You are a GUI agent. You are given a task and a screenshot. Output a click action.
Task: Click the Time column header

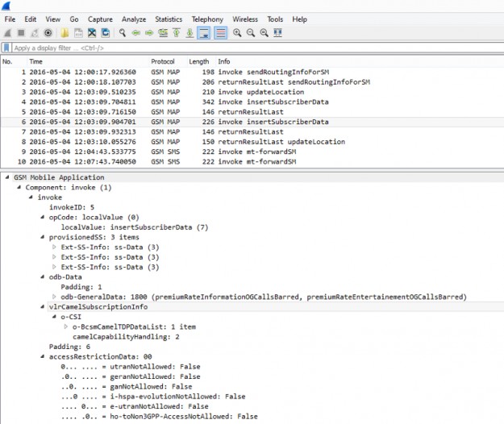[36, 61]
